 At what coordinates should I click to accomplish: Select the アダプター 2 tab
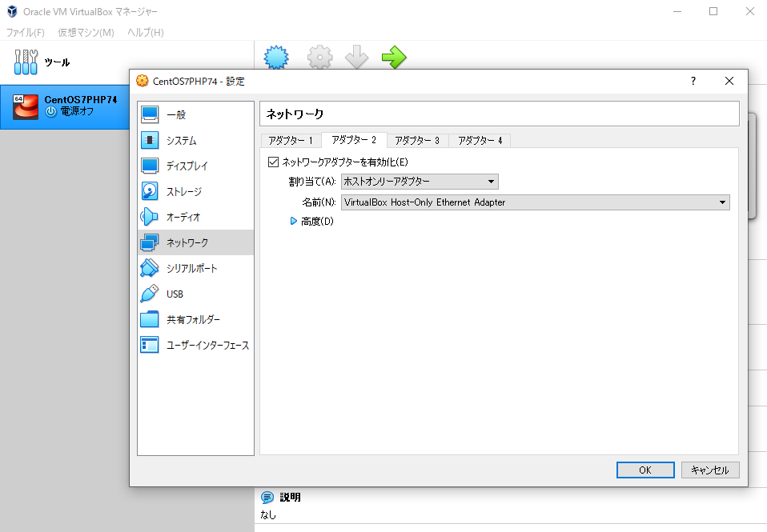(x=354, y=140)
